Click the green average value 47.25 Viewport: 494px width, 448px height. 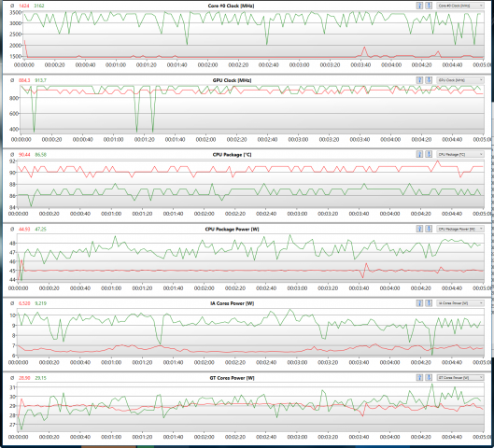(x=41, y=230)
